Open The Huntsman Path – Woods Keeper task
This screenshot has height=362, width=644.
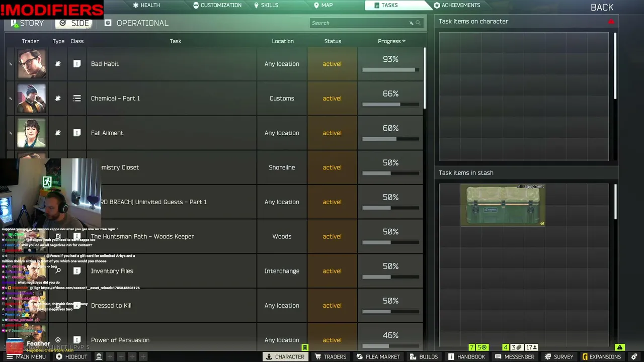(x=142, y=236)
